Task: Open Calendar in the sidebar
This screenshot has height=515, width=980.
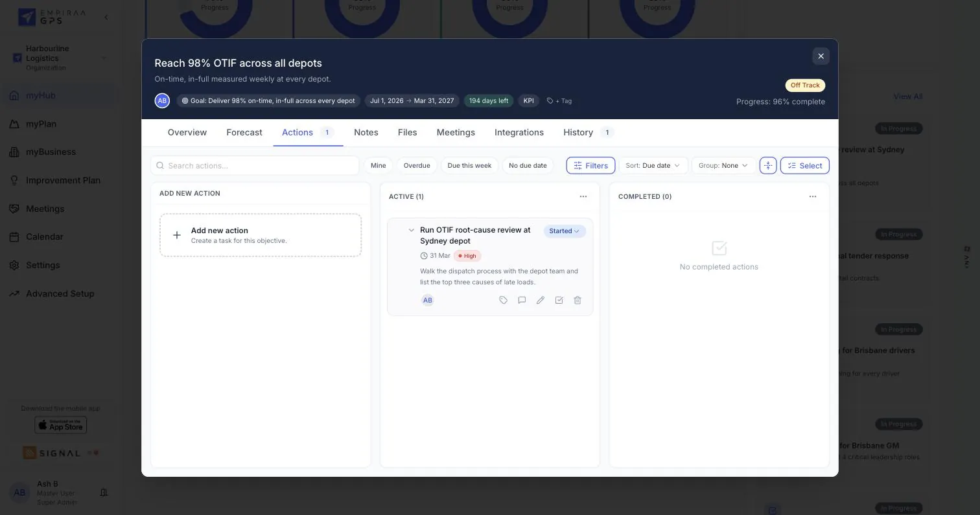Action: point(60,237)
